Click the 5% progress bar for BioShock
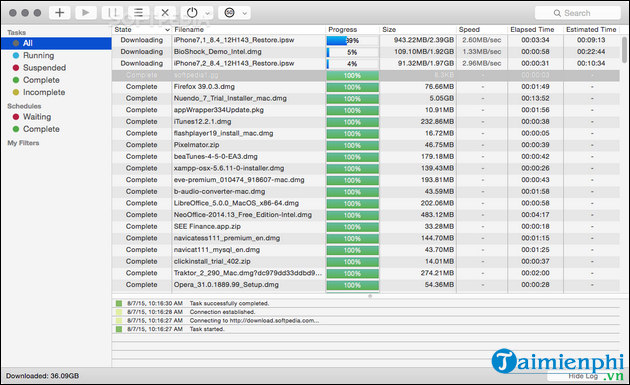Image resolution: width=630 pixels, height=385 pixels. coord(352,52)
